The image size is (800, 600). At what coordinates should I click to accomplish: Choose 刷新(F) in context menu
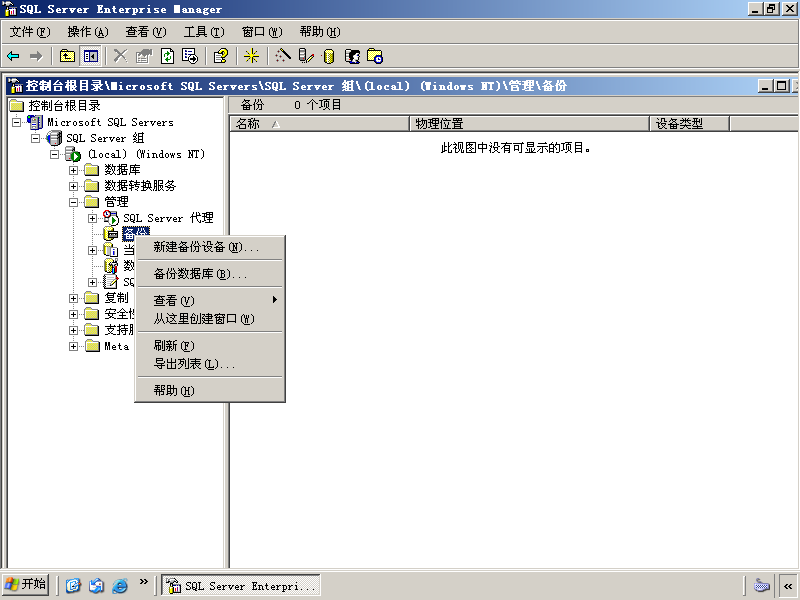pyautogui.click(x=210, y=346)
